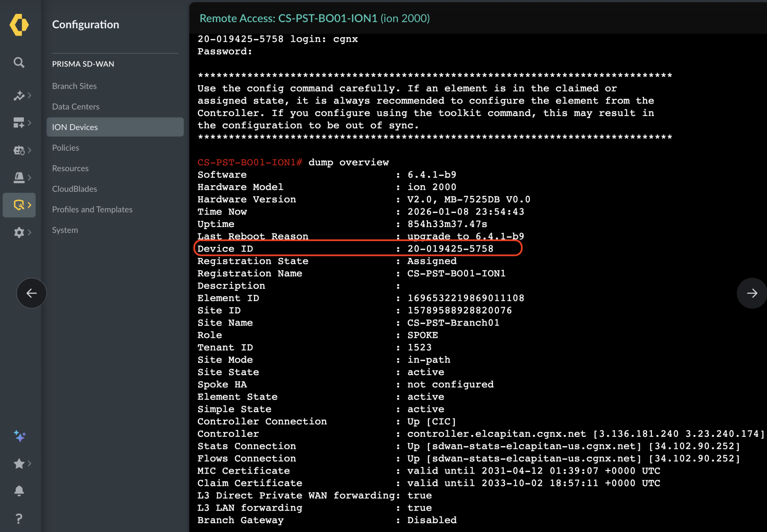Click the right arrow next button

click(752, 293)
